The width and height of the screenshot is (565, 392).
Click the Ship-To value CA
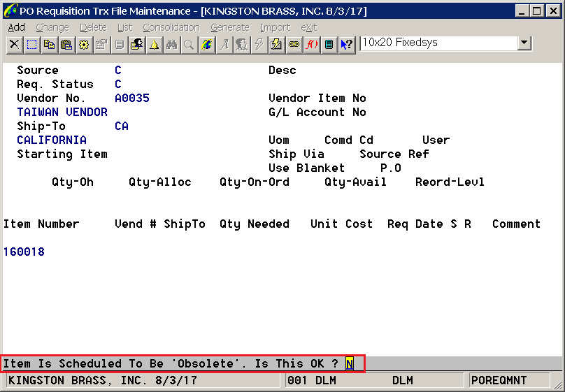click(x=122, y=126)
